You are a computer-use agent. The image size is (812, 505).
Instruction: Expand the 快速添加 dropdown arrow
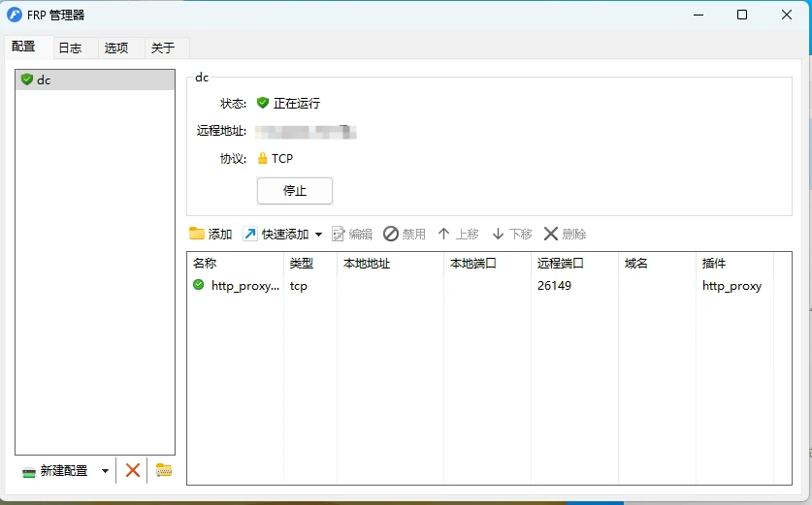coord(318,235)
